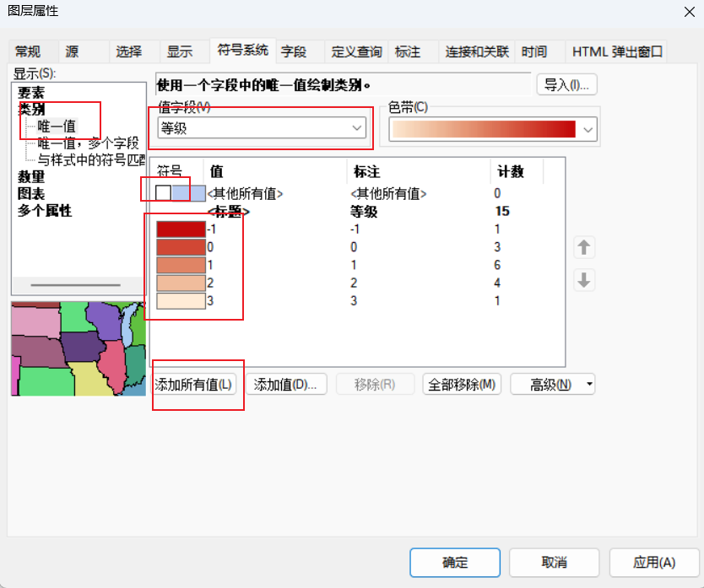Image resolution: width=704 pixels, height=588 pixels.
Task: Click the label cell 2 in 标注 column
Action: click(354, 283)
